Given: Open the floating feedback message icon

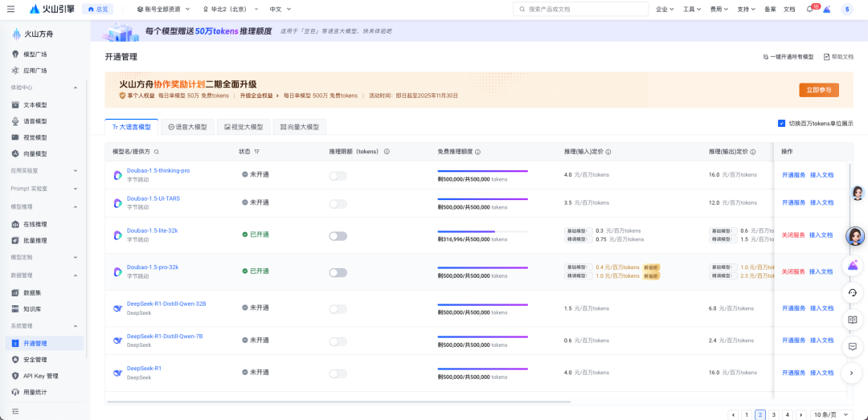Looking at the screenshot, I should point(853,346).
